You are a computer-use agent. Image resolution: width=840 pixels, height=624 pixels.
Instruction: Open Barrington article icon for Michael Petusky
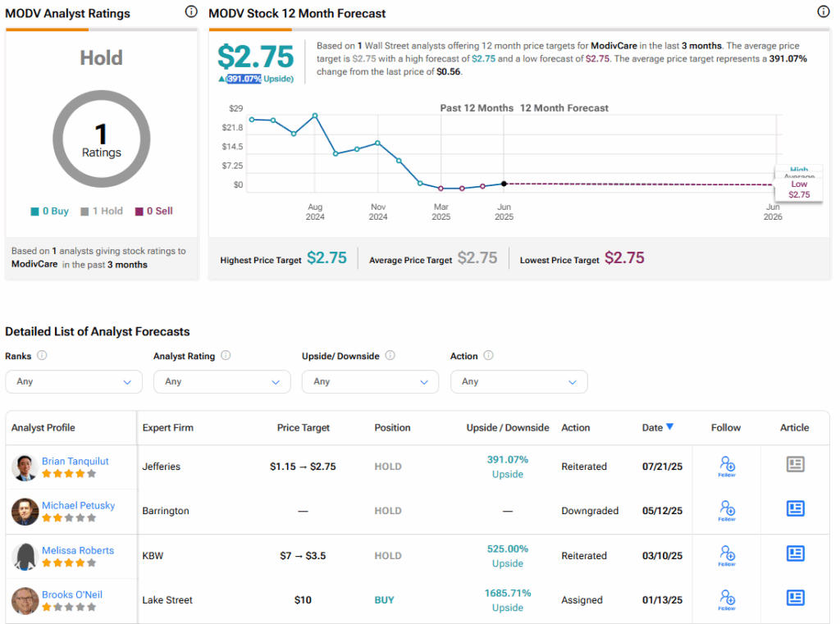(x=794, y=509)
